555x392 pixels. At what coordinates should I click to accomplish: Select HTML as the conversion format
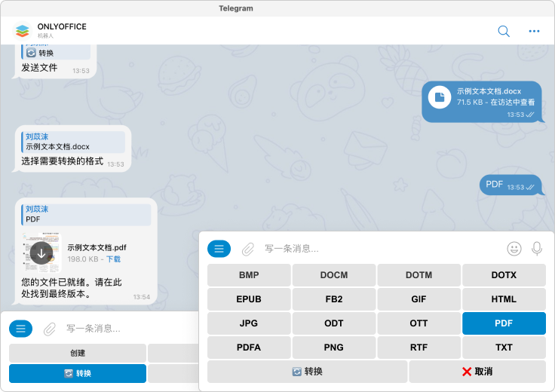point(504,299)
